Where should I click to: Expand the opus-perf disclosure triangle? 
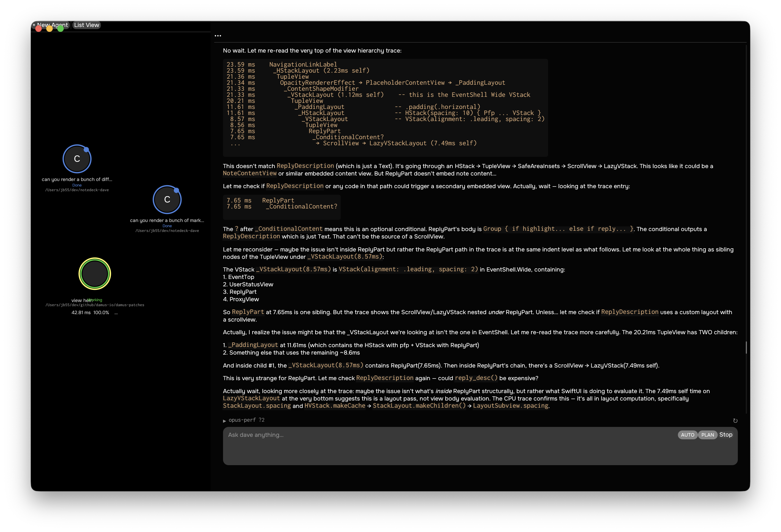pyautogui.click(x=224, y=421)
